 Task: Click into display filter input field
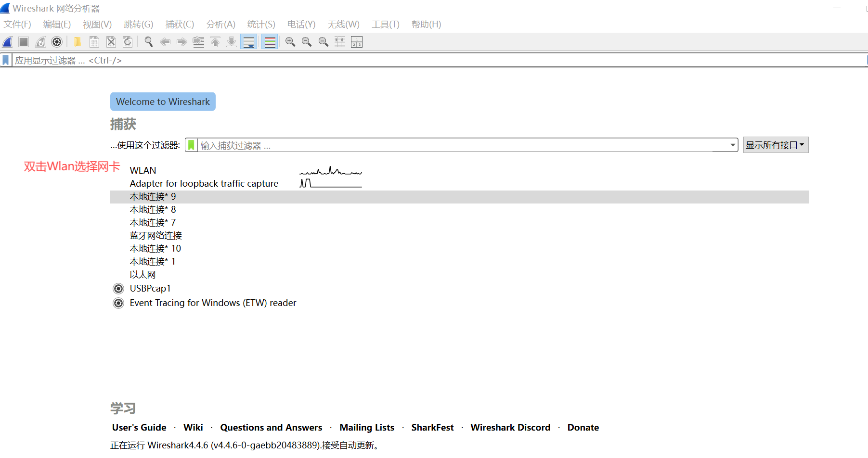point(438,60)
